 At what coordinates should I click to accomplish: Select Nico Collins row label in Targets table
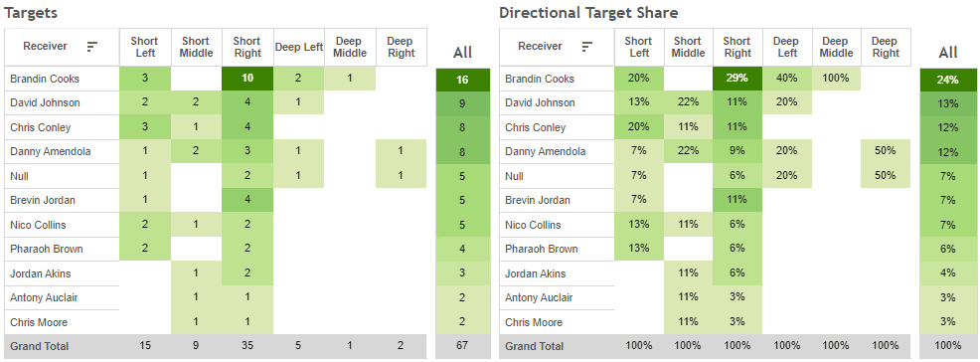(x=38, y=225)
